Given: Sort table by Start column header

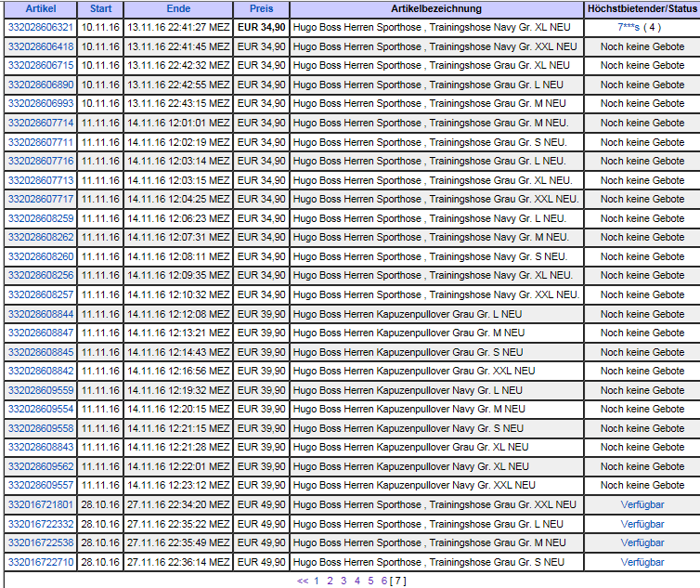Looking at the screenshot, I should point(100,8).
